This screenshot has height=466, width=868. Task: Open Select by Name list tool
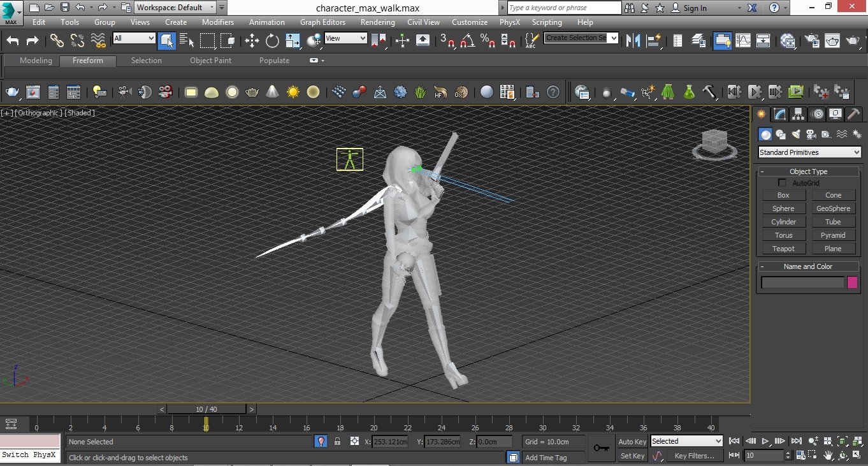pos(187,41)
